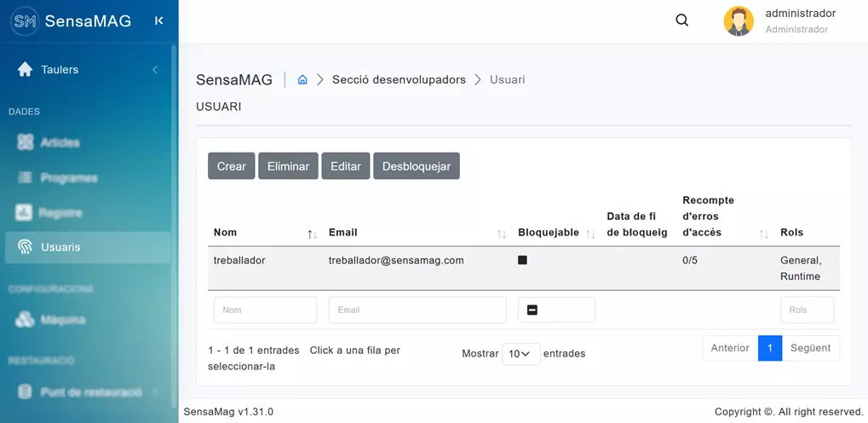
Task: Open Articles in the sidebar
Action: pos(60,142)
